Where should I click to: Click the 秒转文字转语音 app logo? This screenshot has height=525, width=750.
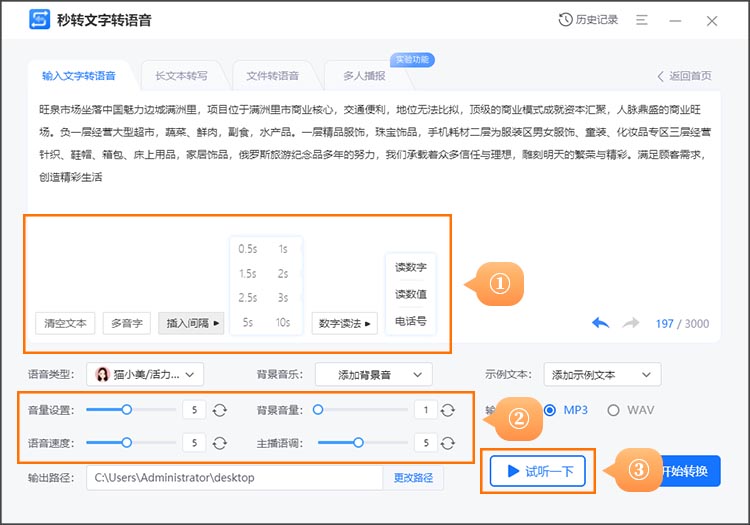coord(39,20)
